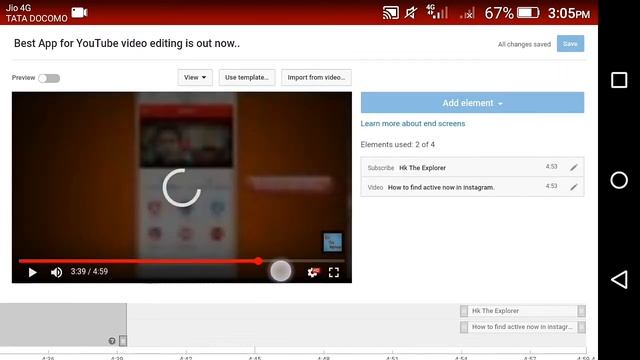Image resolution: width=640 pixels, height=360 pixels.
Task: Click Import from video button
Action: pyautogui.click(x=316, y=78)
